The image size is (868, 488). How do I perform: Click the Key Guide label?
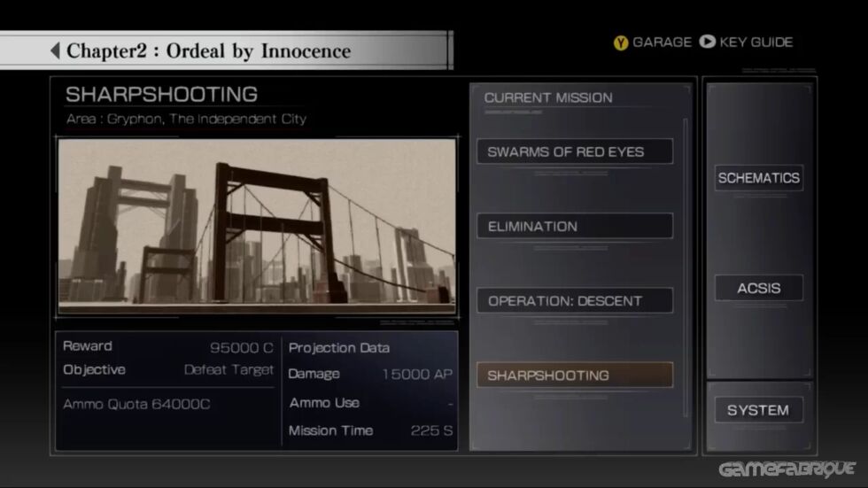756,42
